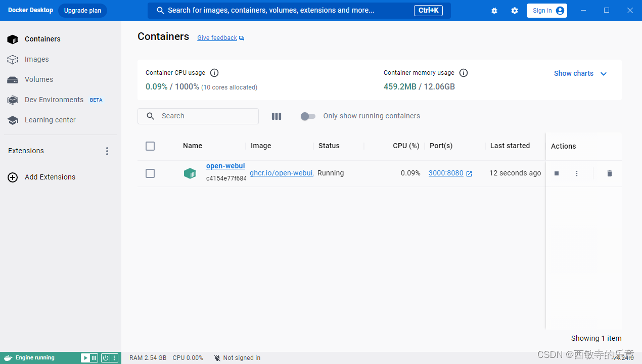Viewport: 642px width, 364px height.
Task: Stop the open-webui container
Action: point(557,173)
